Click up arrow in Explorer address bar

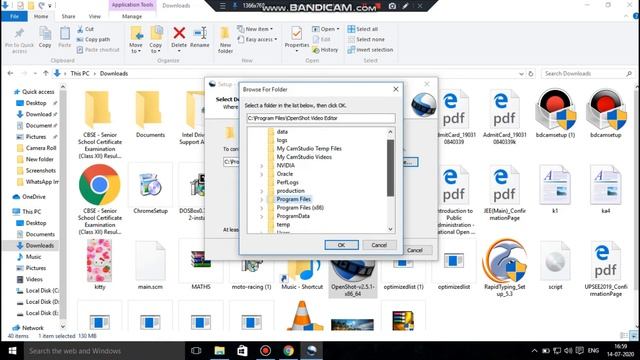[46, 73]
